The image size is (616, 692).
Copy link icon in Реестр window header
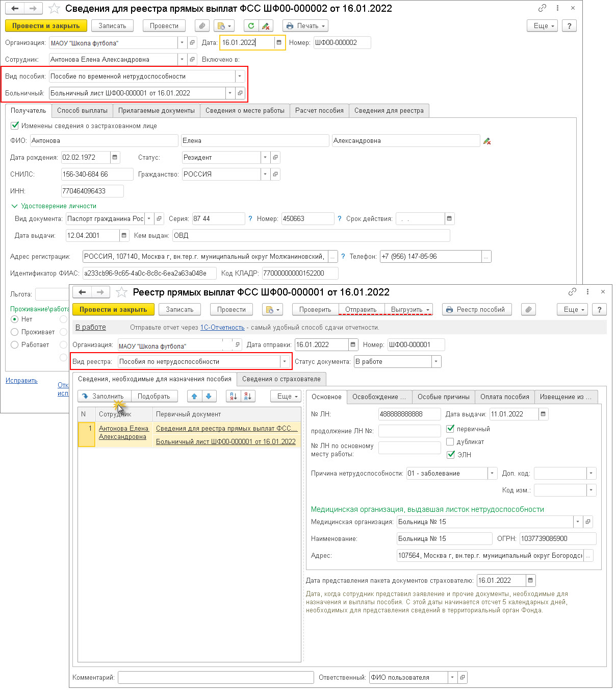pyautogui.click(x=572, y=292)
